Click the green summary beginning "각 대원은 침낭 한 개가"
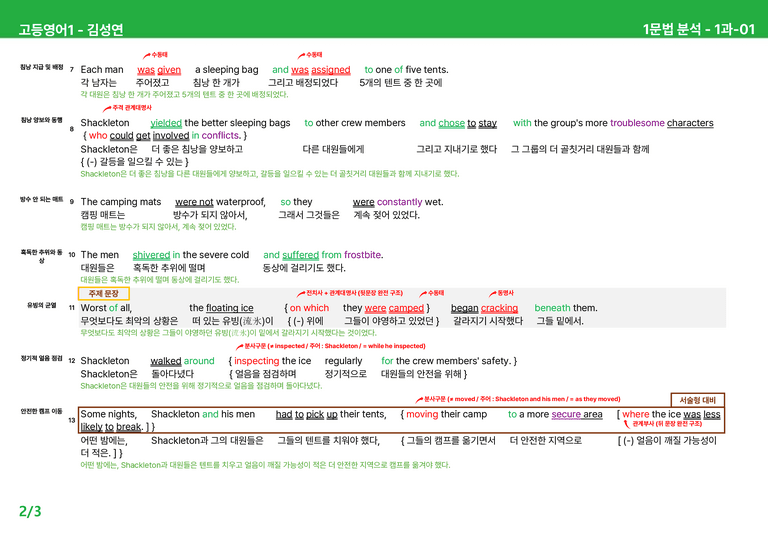Viewport: 768px width, 543px height. (184, 94)
